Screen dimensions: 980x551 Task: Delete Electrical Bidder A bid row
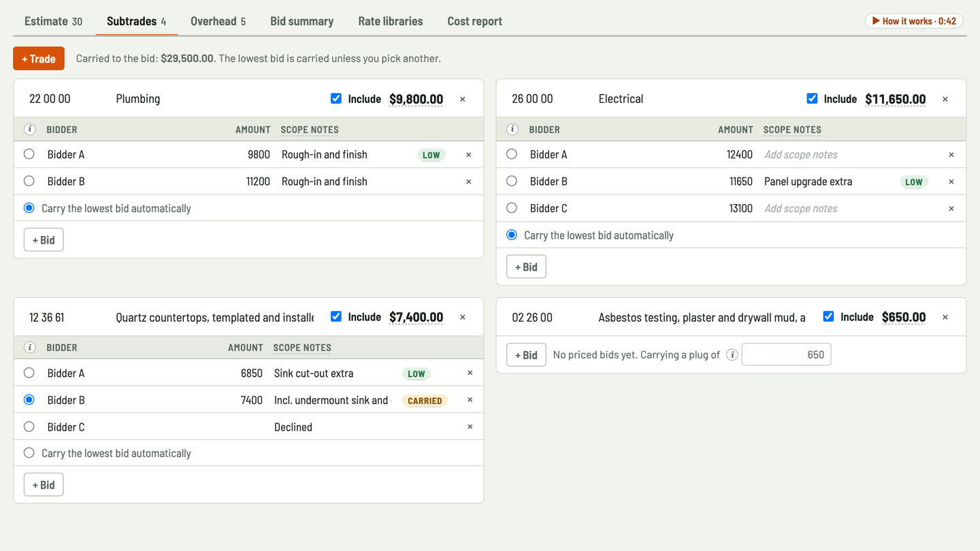pyautogui.click(x=951, y=155)
